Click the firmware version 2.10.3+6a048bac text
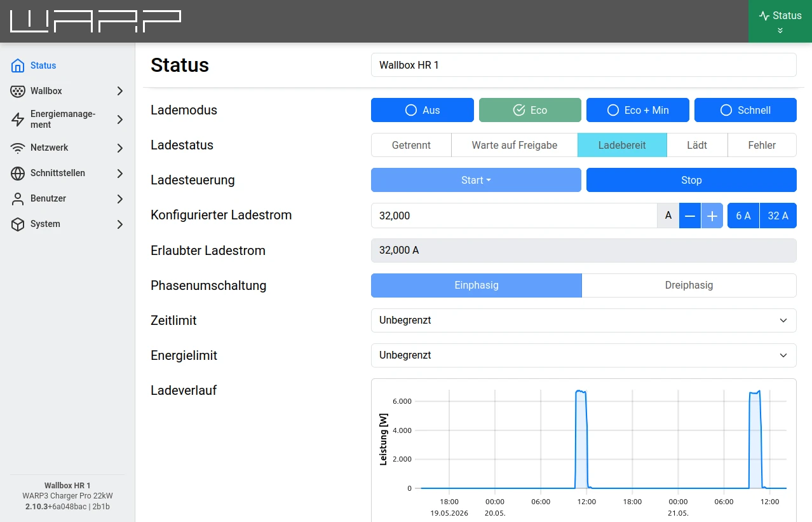The image size is (812, 522). click(x=55, y=507)
